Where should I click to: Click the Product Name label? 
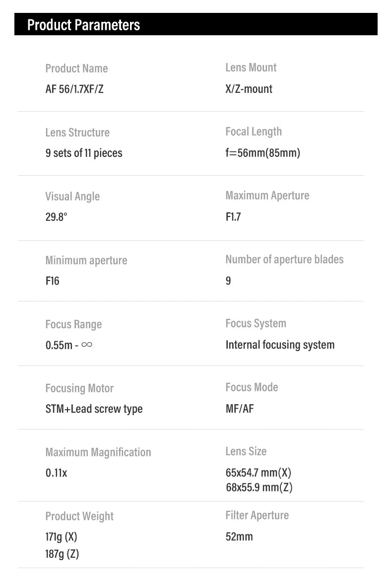pos(76,69)
